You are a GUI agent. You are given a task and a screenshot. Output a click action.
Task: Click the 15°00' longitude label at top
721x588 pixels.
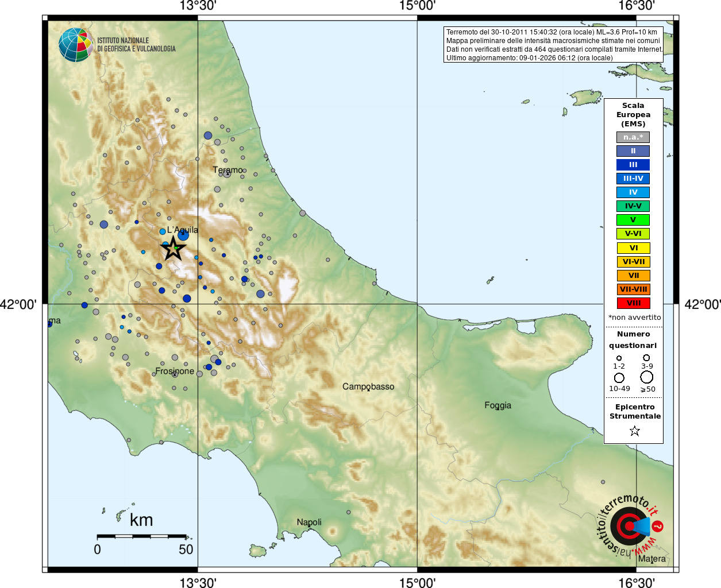(x=417, y=6)
